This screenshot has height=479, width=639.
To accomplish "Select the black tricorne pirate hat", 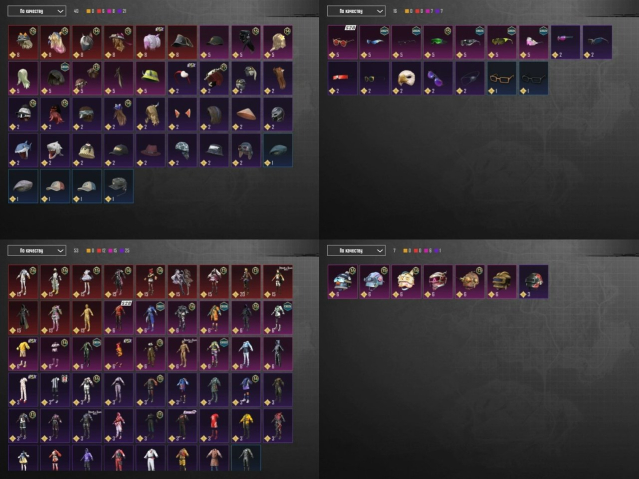I will coord(182,42).
